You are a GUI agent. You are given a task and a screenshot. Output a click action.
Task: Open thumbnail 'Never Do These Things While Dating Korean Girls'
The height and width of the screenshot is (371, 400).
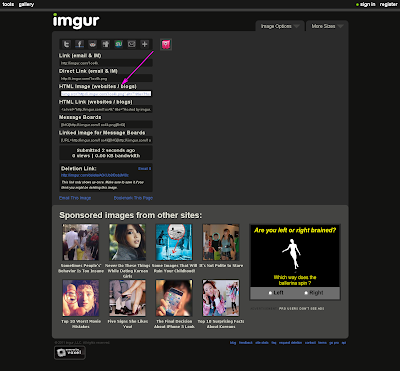tap(127, 242)
